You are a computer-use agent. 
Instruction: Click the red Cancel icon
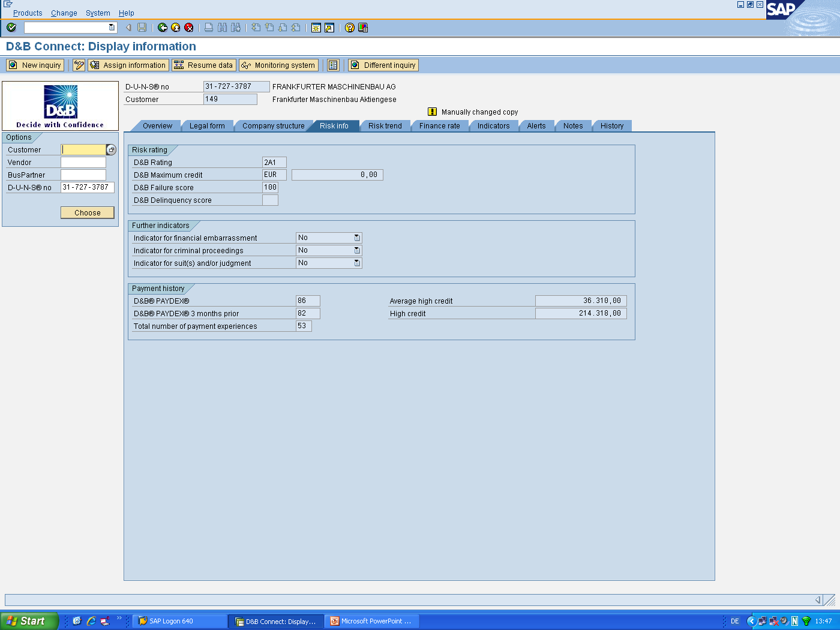(189, 28)
